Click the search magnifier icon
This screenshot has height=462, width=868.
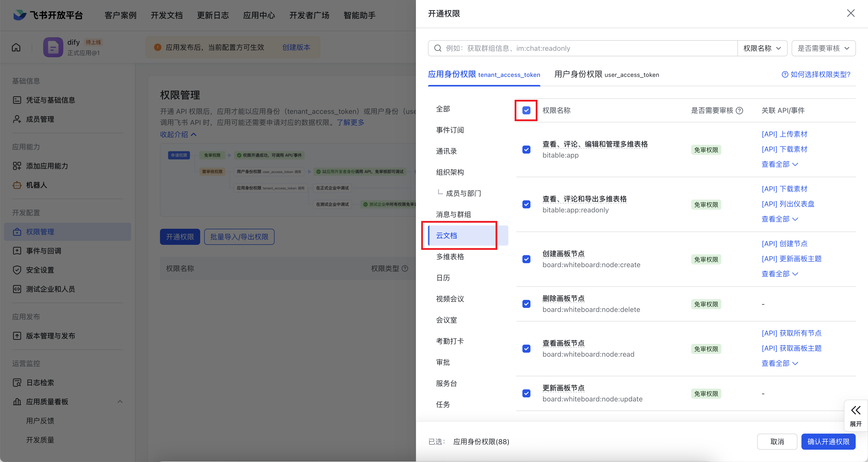[438, 48]
